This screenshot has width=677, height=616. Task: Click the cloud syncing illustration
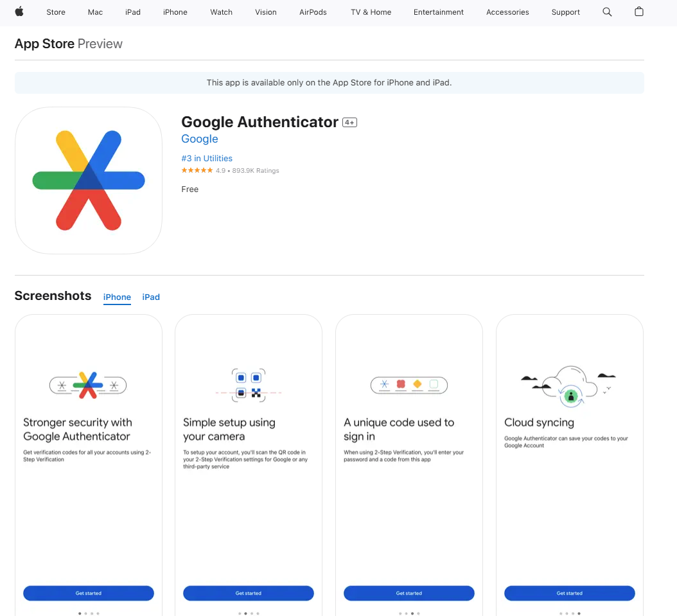coord(569,387)
